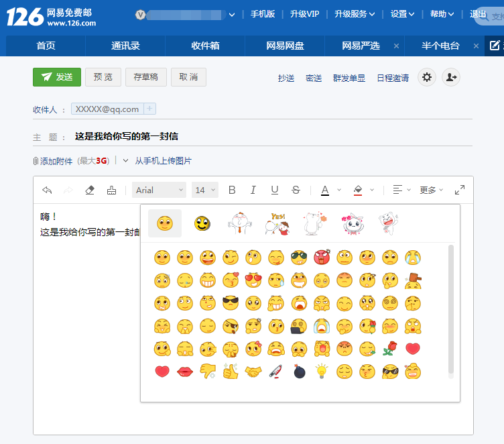The width and height of the screenshot is (504, 444).
Task: Open the 通讯录 contacts tab
Action: tap(125, 46)
